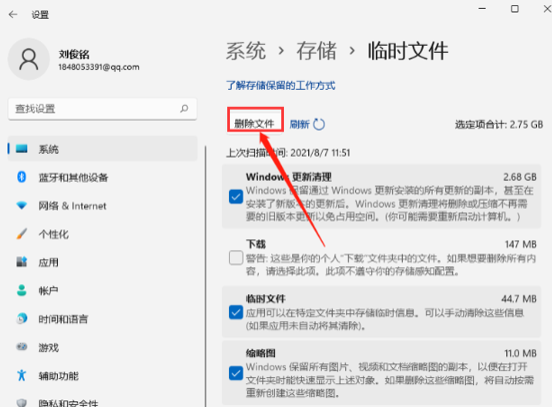Go back with the arrow in Settings
The image size is (552, 407).
click(13, 14)
